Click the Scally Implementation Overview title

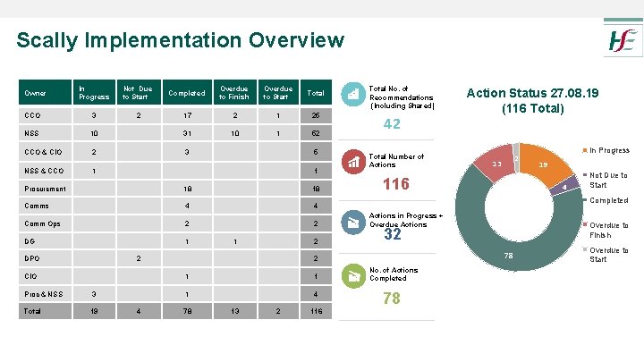coord(181,40)
